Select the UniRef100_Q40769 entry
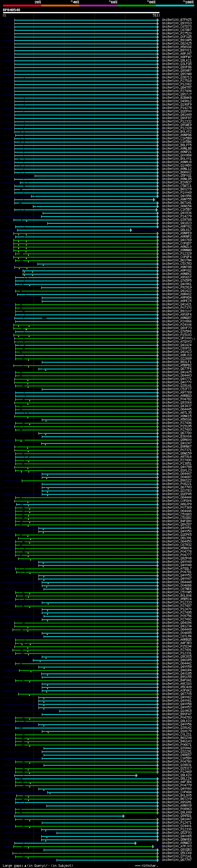This screenshot has width=197, height=868. pos(177,240)
